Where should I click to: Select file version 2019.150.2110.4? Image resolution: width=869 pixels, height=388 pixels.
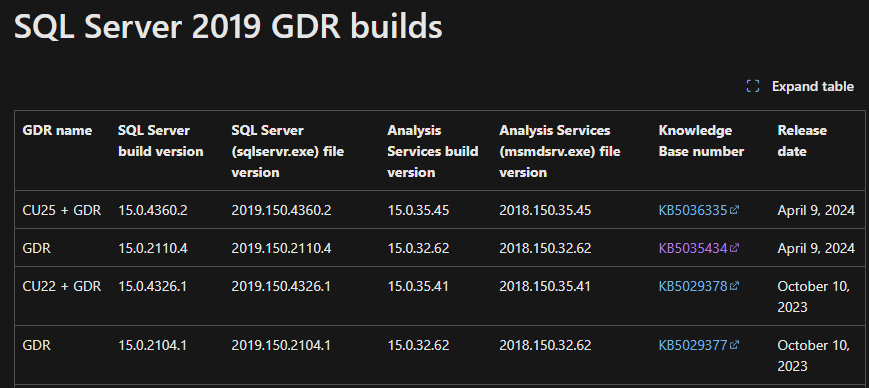281,248
